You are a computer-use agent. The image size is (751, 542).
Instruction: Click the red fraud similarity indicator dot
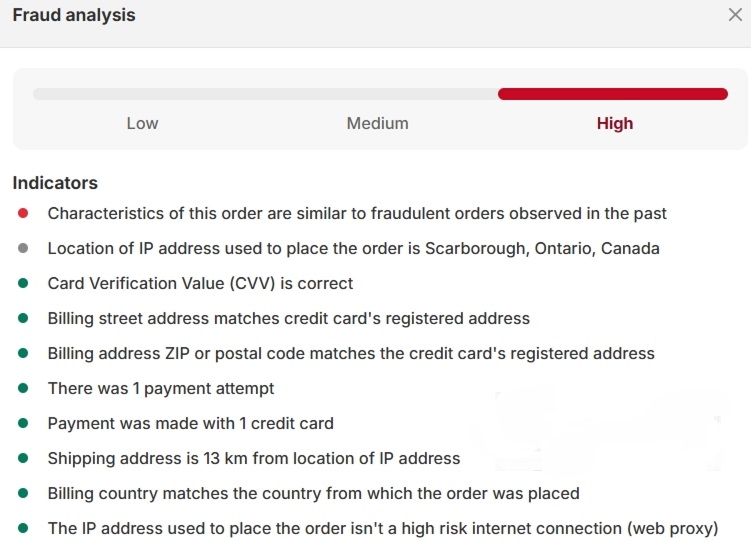pyautogui.click(x=23, y=213)
